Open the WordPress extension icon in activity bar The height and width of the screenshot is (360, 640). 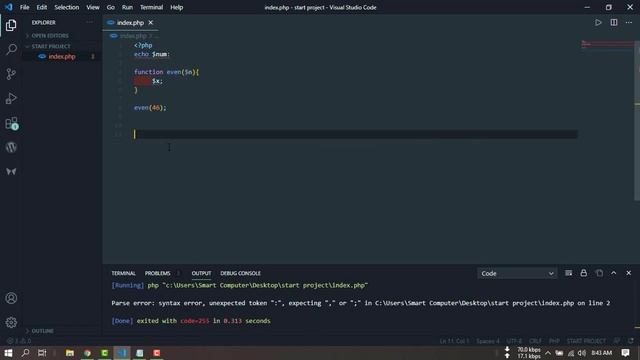point(11,147)
